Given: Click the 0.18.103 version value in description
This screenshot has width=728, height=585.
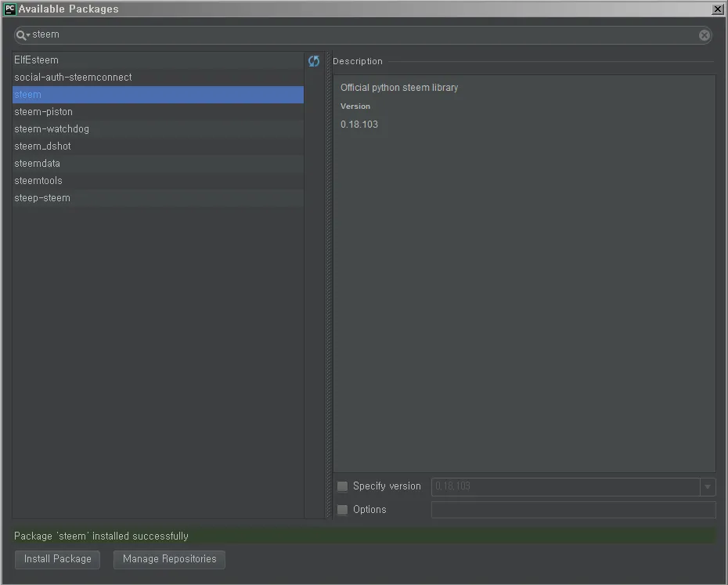Looking at the screenshot, I should pyautogui.click(x=359, y=125).
